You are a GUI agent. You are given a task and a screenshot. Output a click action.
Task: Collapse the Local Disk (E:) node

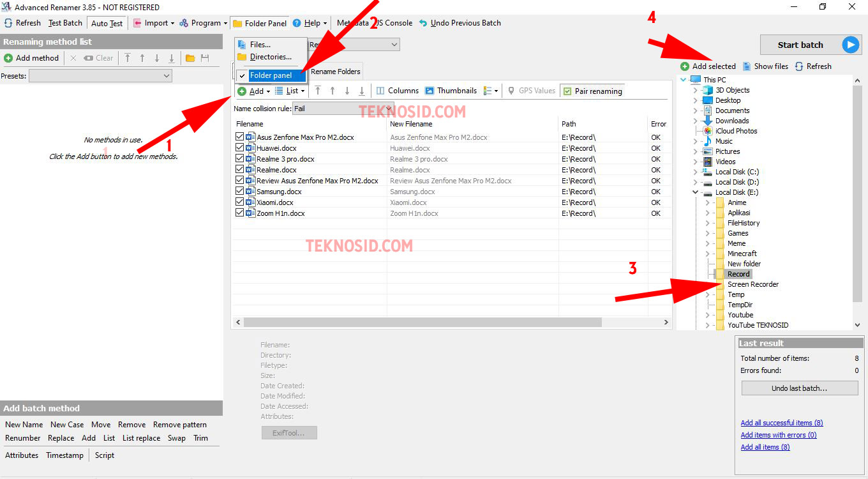[x=696, y=192]
